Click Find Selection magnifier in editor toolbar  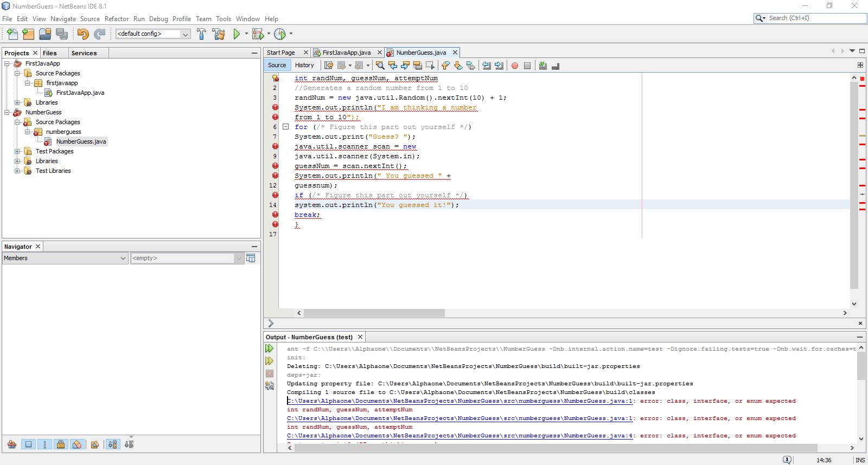coord(380,66)
